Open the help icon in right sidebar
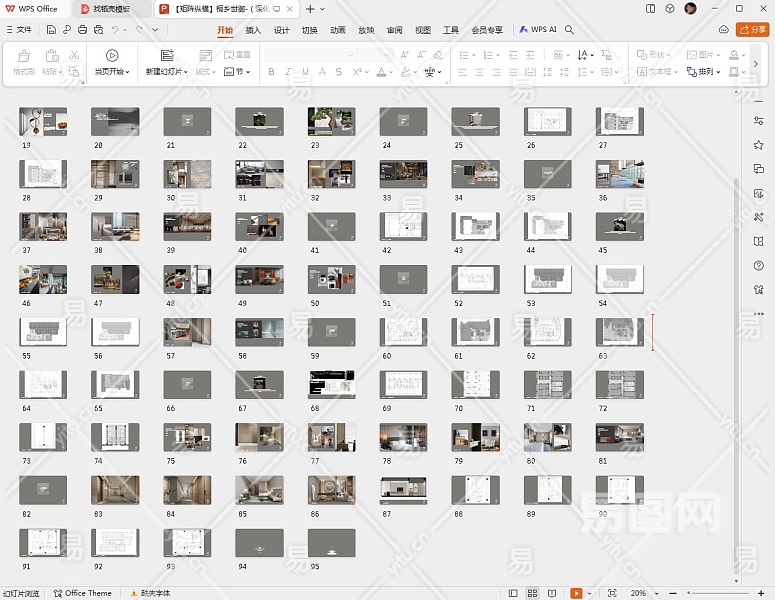This screenshot has width=775, height=600. coord(759,265)
